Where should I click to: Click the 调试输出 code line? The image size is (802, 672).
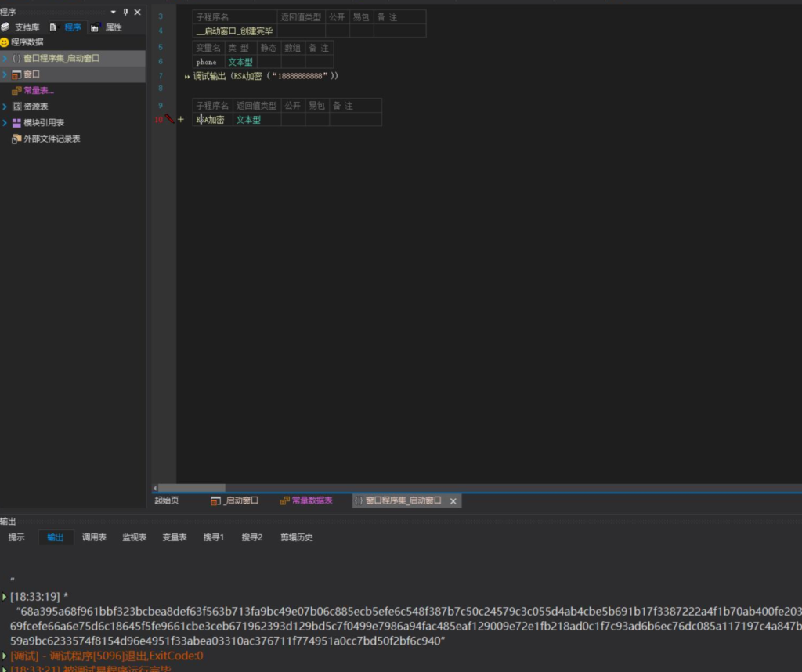(x=266, y=76)
